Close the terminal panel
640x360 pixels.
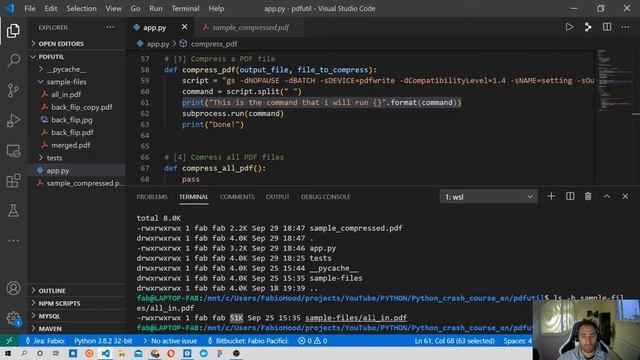click(x=625, y=197)
